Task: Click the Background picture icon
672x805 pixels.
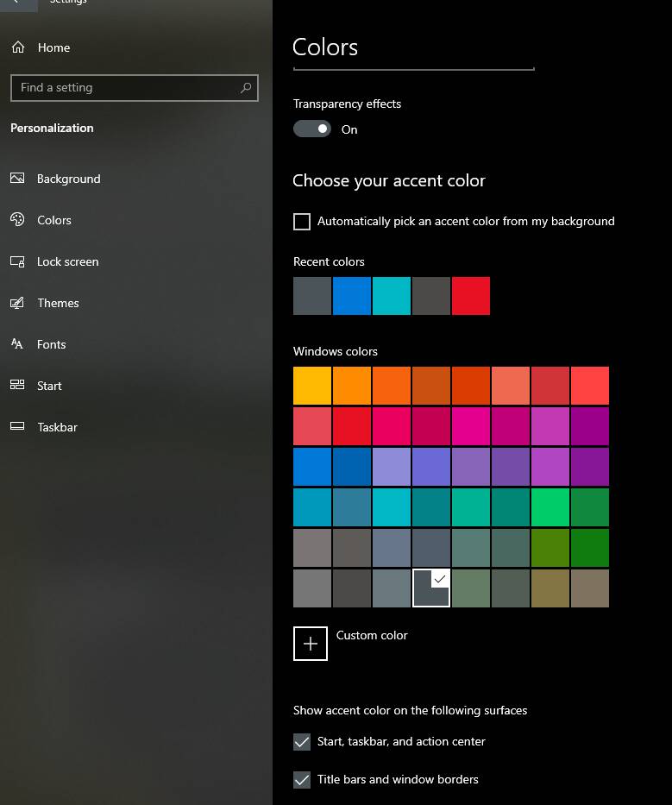Action: pos(17,178)
